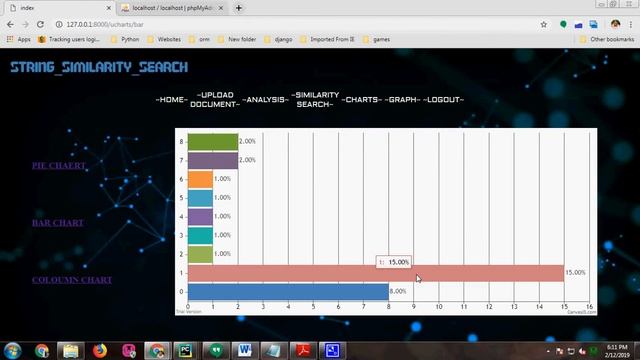
Task: Open a new browser tab with plus
Action: pos(239,8)
